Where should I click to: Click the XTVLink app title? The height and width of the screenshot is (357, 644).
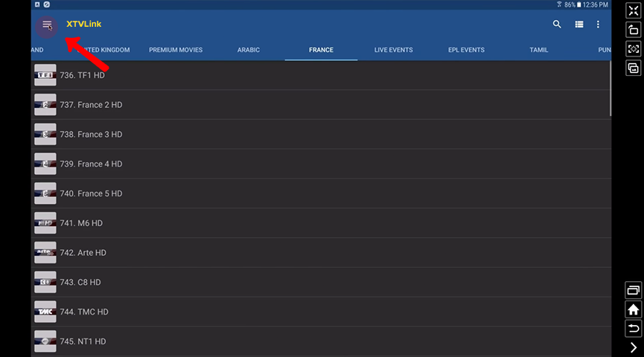tap(84, 25)
